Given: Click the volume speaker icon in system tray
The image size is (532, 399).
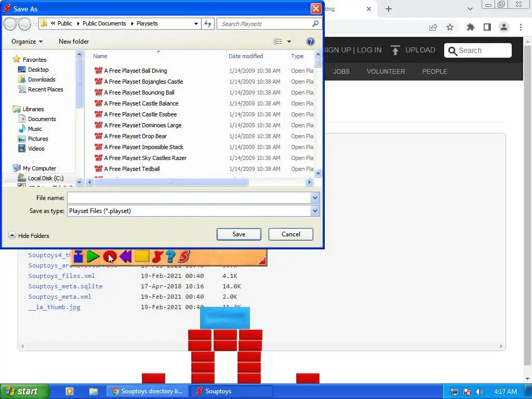Looking at the screenshot, I should coord(479,392).
